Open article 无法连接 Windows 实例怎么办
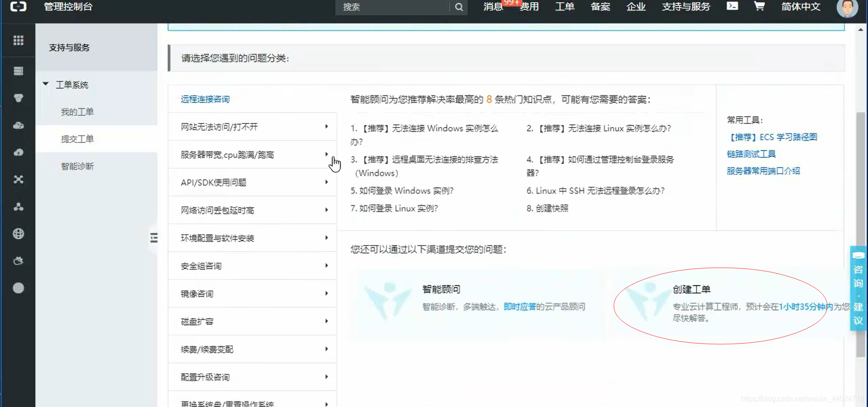 pyautogui.click(x=424, y=135)
